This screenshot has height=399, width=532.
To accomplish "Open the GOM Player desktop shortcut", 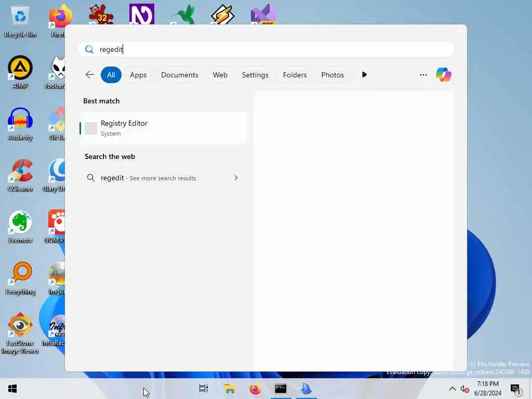I will pos(55,227).
